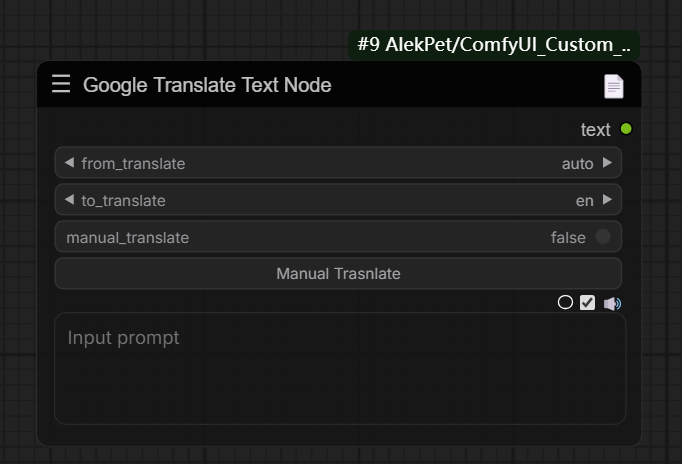Click the #9 AlekPet/ComfyUI_Custom badge
Screen dimensions: 682x464
click(494, 45)
